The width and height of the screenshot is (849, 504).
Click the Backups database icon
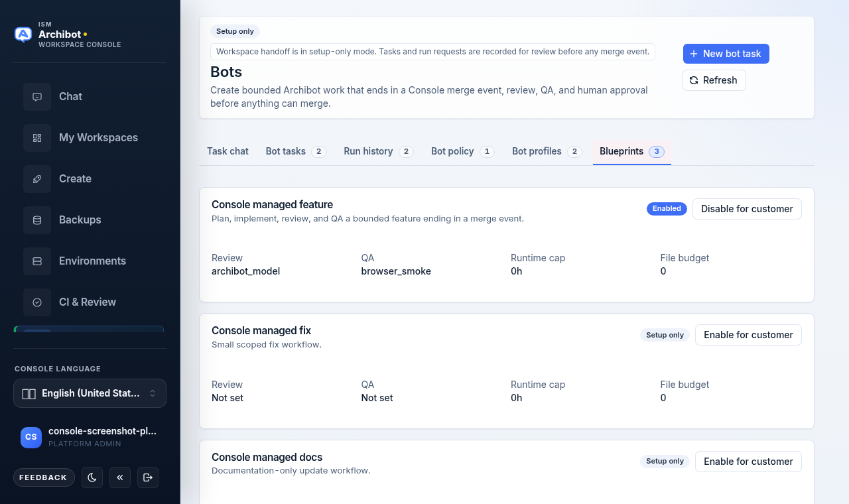[37, 220]
